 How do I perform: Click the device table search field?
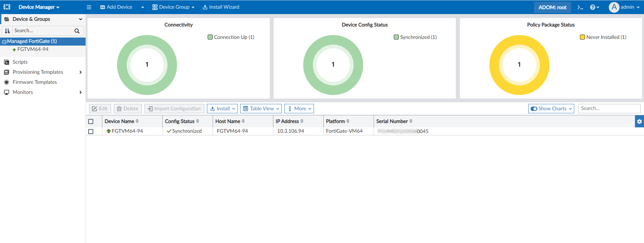(609, 108)
